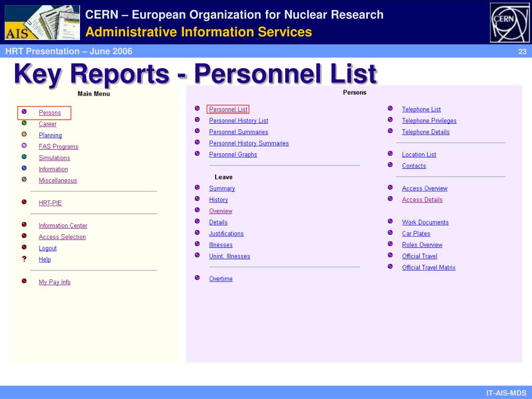Viewport: 532px width, 399px height.
Task: Click the red bullet beside Information Center
Action: (x=24, y=224)
